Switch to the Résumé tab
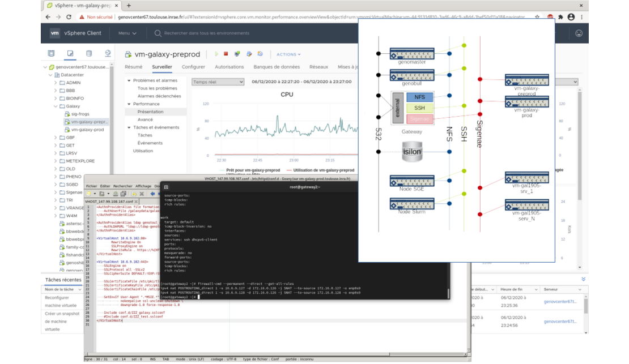The width and height of the screenshot is (629, 364). point(134,67)
